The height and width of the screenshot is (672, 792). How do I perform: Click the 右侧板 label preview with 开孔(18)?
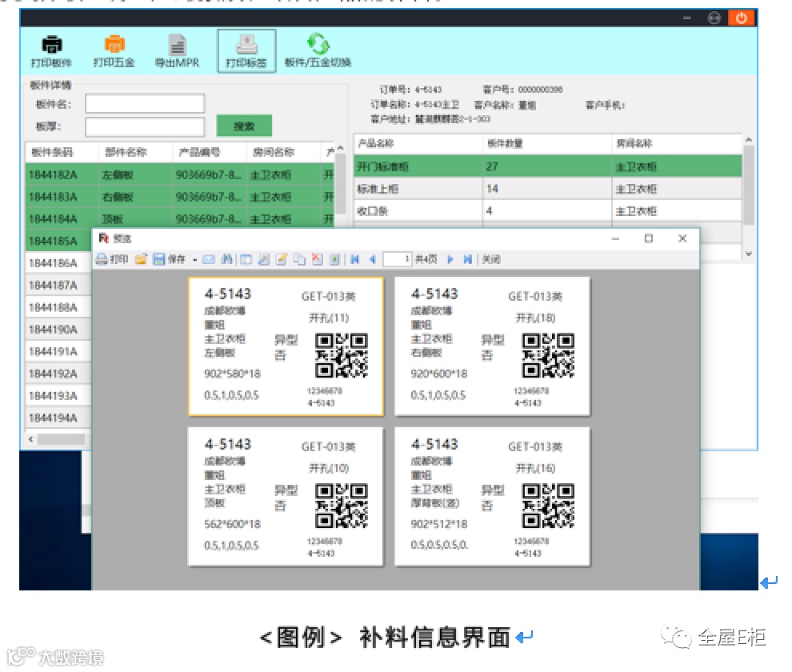pyautogui.click(x=493, y=346)
